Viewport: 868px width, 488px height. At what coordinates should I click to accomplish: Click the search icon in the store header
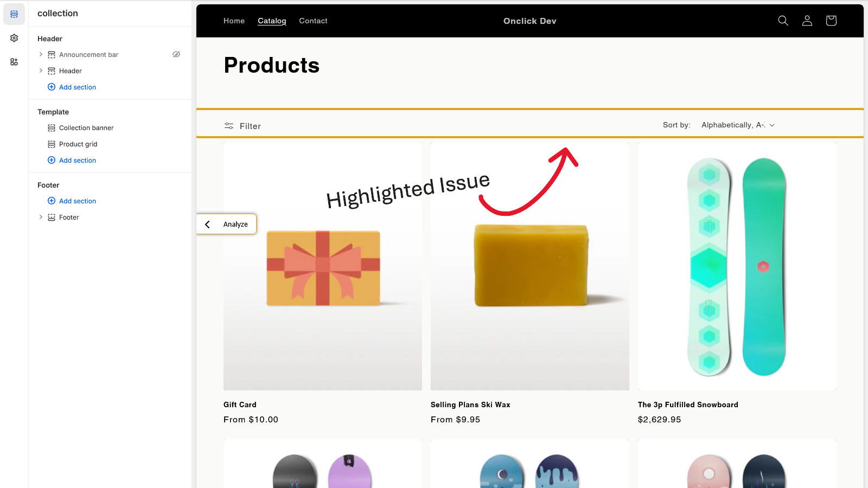783,20
